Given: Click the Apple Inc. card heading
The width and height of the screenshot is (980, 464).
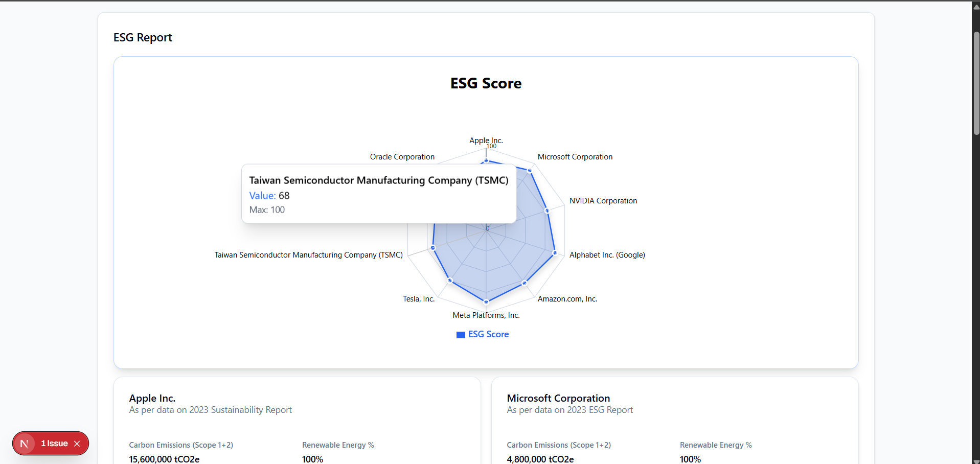Looking at the screenshot, I should point(152,398).
